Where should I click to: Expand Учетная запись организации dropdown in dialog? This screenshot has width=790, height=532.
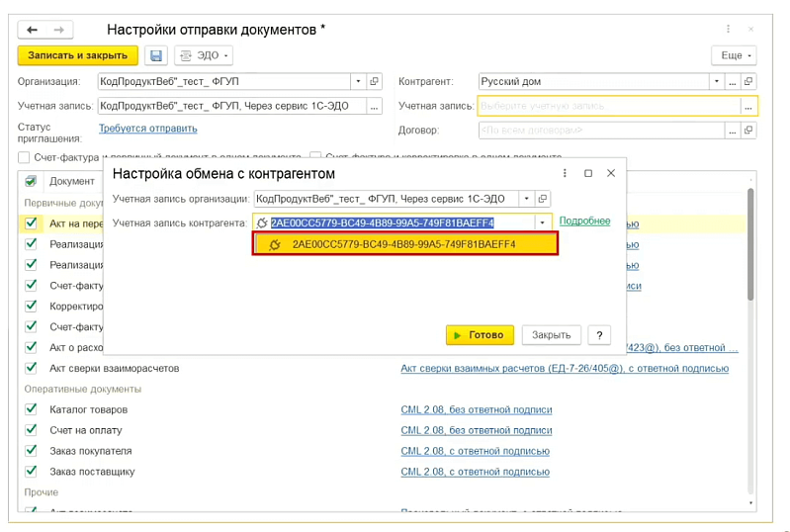click(526, 199)
